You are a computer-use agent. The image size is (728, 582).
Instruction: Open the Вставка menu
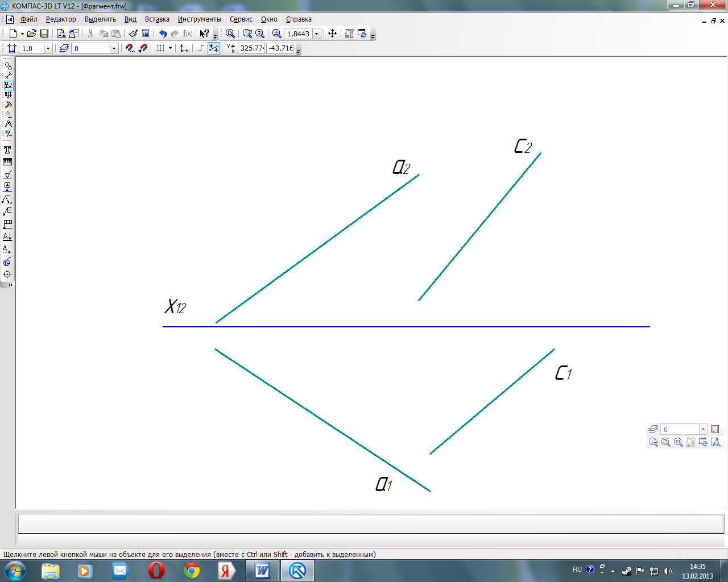[156, 19]
